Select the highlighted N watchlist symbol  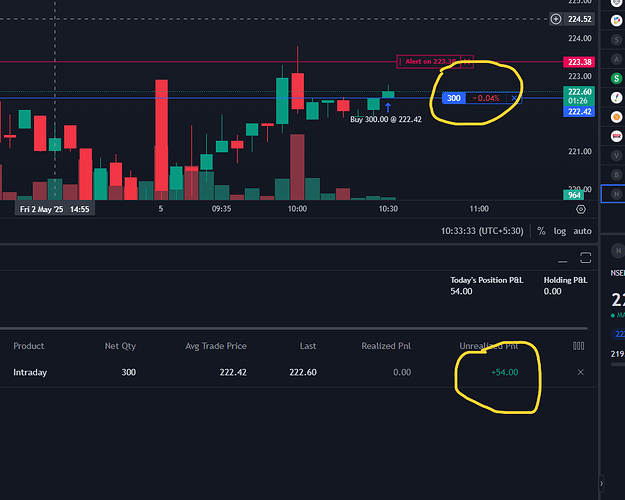[x=617, y=194]
